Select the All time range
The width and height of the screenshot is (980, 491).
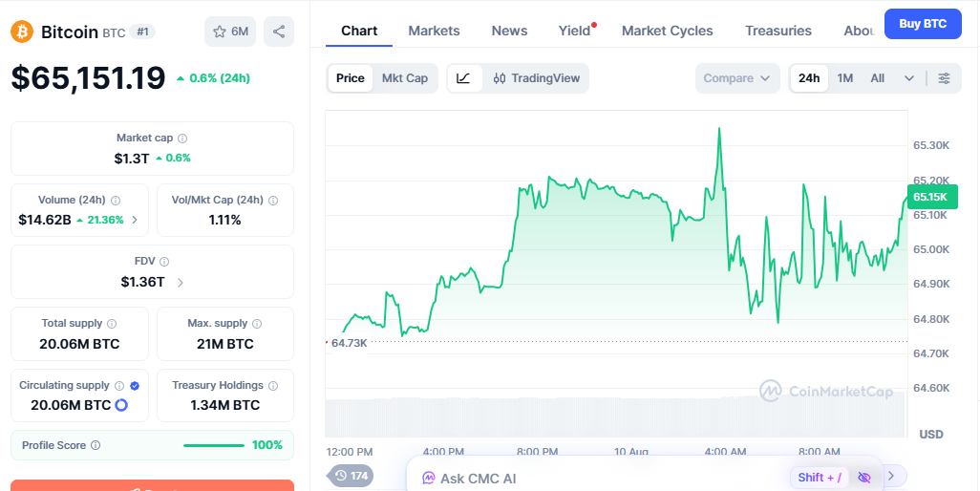[878, 78]
